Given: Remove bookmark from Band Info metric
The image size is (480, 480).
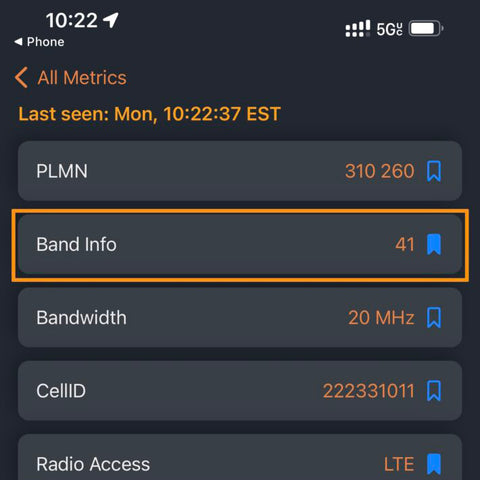Looking at the screenshot, I should tap(434, 244).
